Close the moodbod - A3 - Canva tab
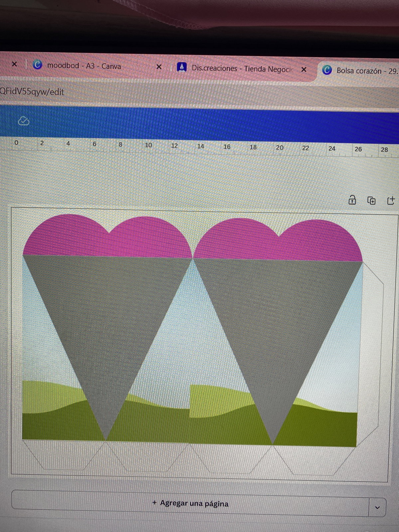 pyautogui.click(x=159, y=67)
